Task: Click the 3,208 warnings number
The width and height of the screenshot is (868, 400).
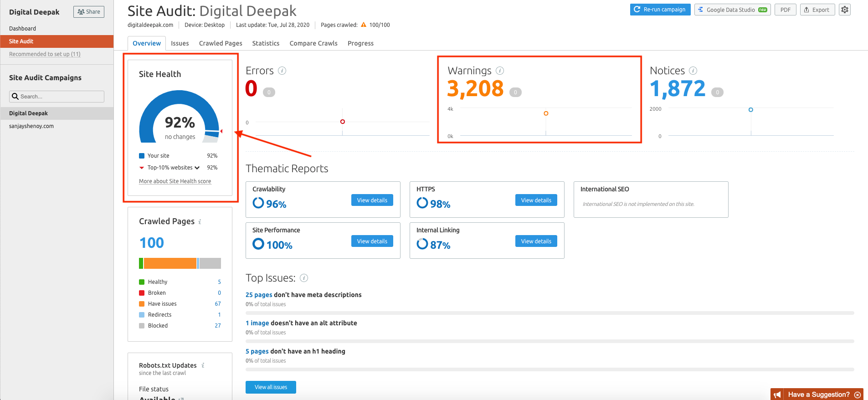Action: pyautogui.click(x=475, y=89)
